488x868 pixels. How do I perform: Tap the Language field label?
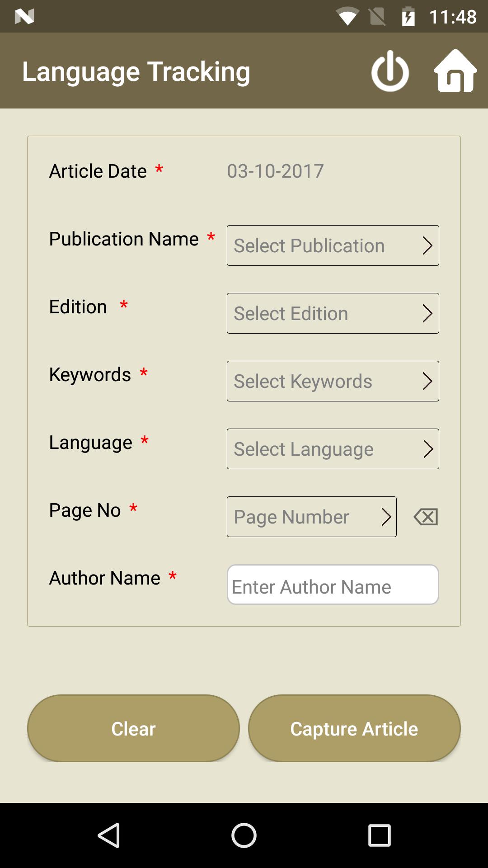point(91,443)
